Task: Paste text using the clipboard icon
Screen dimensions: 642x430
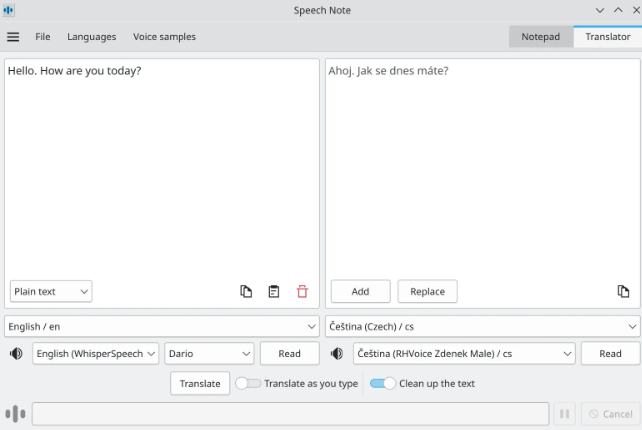Action: click(274, 291)
